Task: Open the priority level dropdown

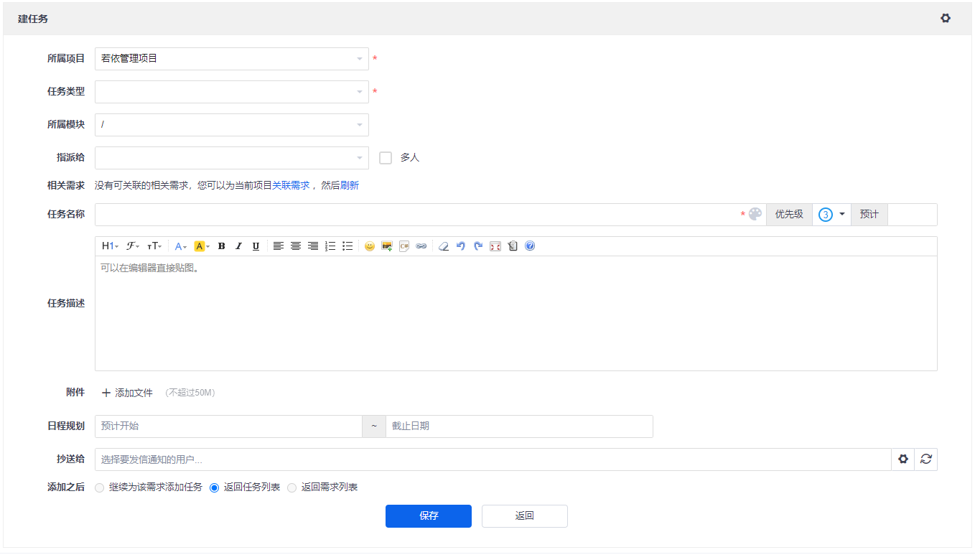Action: click(x=831, y=215)
